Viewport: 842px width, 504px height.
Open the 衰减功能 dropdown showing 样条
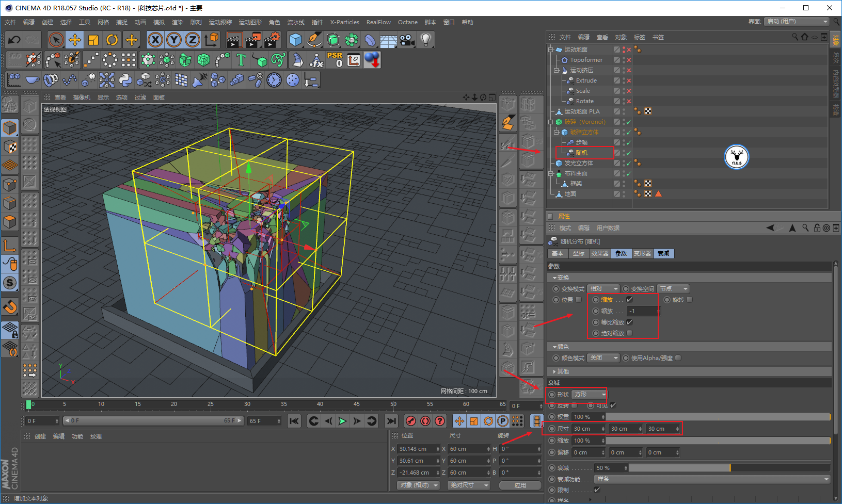point(712,479)
